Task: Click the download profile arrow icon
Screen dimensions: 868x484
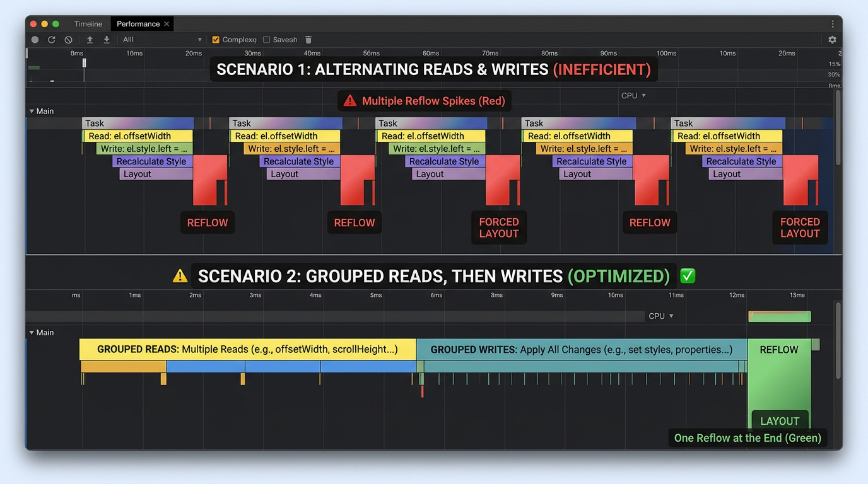Action: coord(107,40)
